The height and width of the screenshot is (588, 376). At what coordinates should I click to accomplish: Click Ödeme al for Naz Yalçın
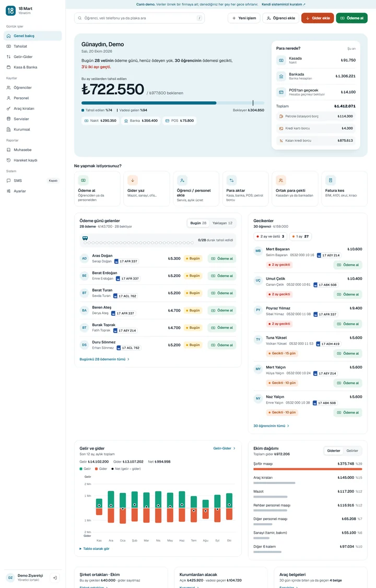pyautogui.click(x=348, y=412)
